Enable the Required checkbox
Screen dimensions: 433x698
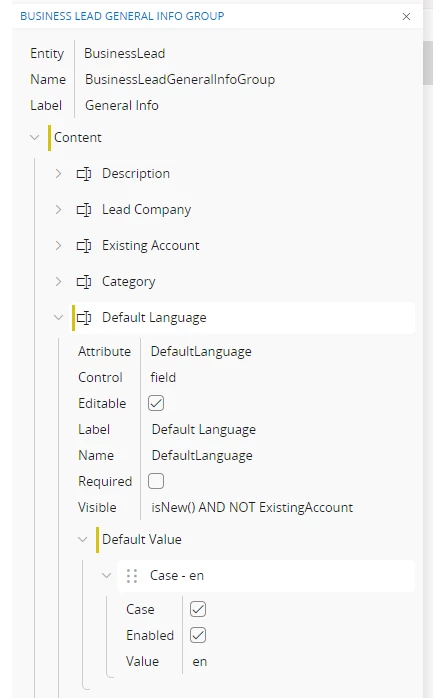(156, 481)
